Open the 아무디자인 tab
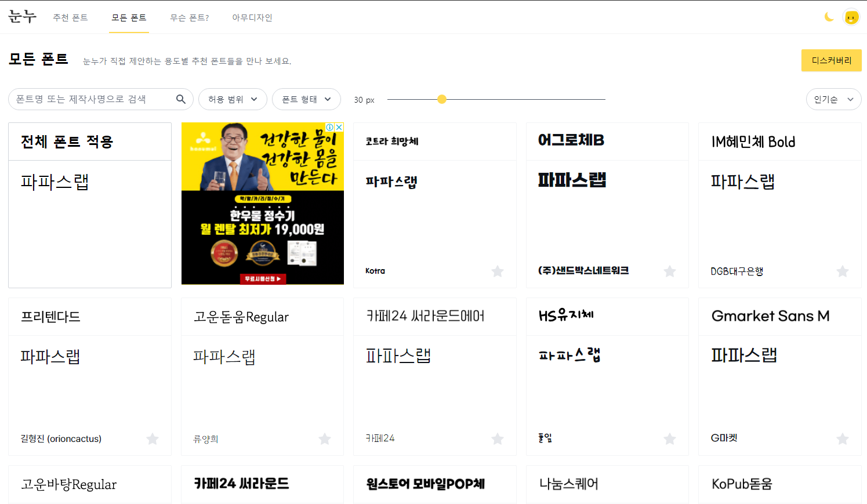 click(252, 17)
